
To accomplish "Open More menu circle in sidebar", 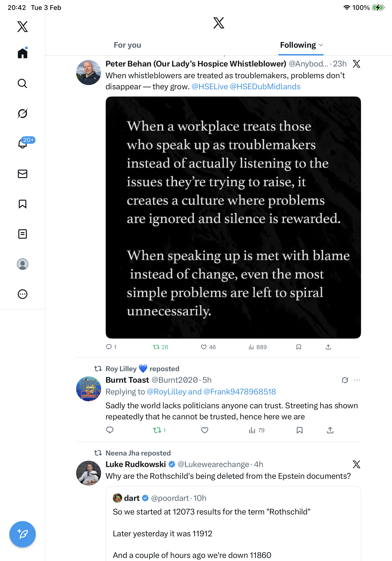I will point(23,294).
